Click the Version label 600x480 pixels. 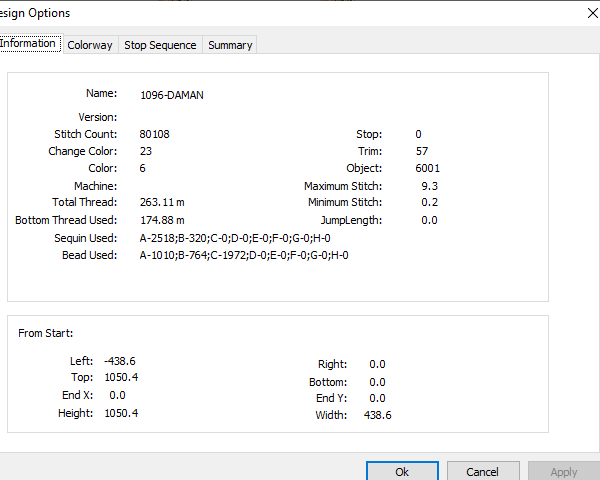coord(98,117)
